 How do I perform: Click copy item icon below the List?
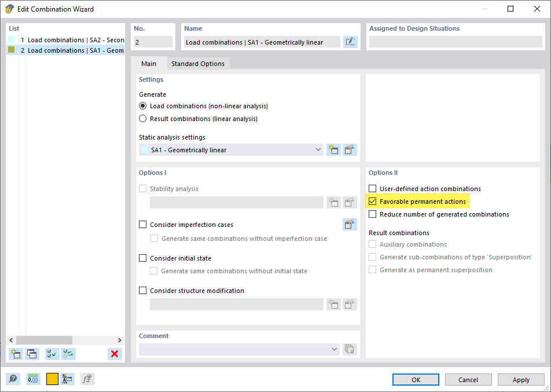coord(32,354)
